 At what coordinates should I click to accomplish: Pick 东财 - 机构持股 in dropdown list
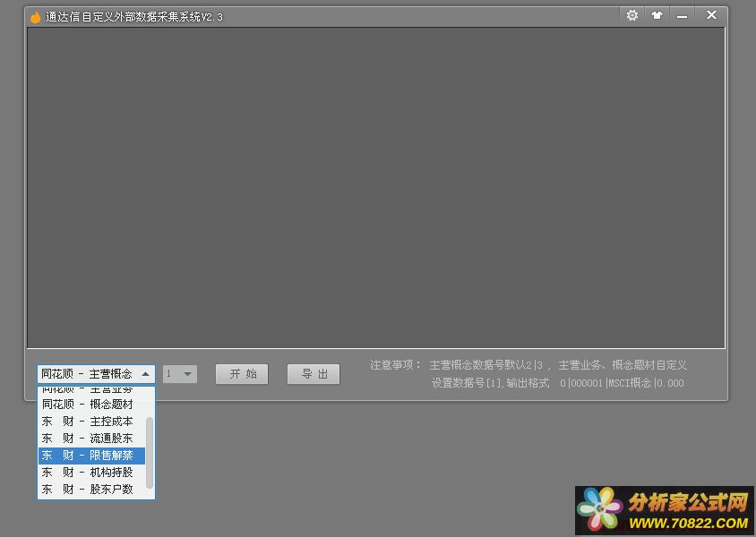pos(91,472)
